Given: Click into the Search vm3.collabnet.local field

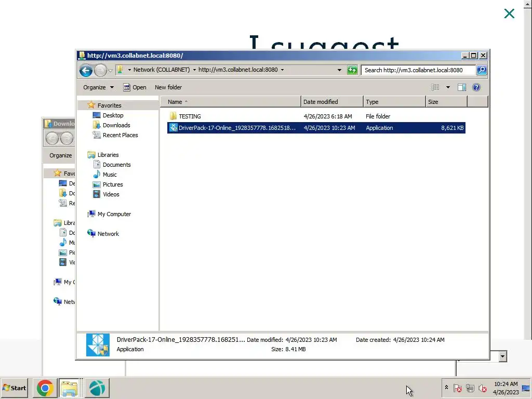Looking at the screenshot, I should coord(418,70).
